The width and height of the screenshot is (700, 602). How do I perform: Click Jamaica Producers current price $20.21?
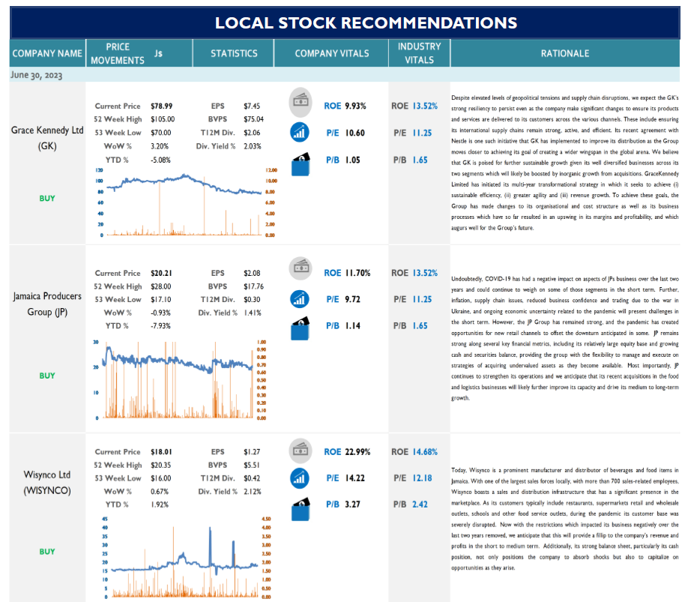[162, 273]
